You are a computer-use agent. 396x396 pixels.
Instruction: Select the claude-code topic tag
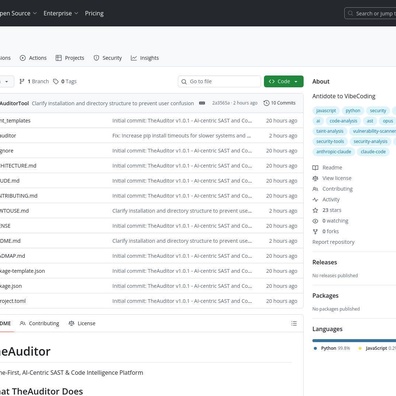(373, 152)
